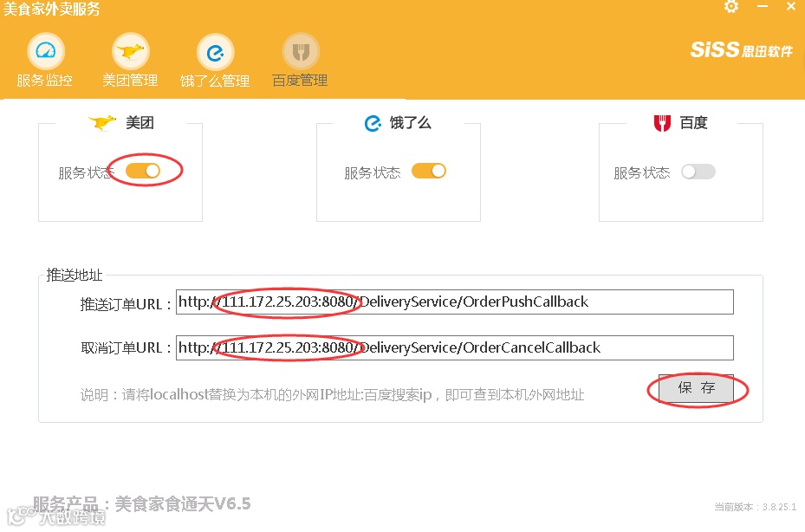805x532 pixels.
Task: Switch to 服务监控 tab label
Action: tap(44, 80)
